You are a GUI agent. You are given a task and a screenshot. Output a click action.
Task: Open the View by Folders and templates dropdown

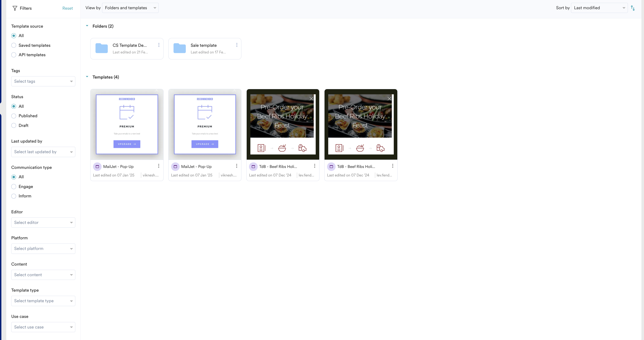coord(130,8)
